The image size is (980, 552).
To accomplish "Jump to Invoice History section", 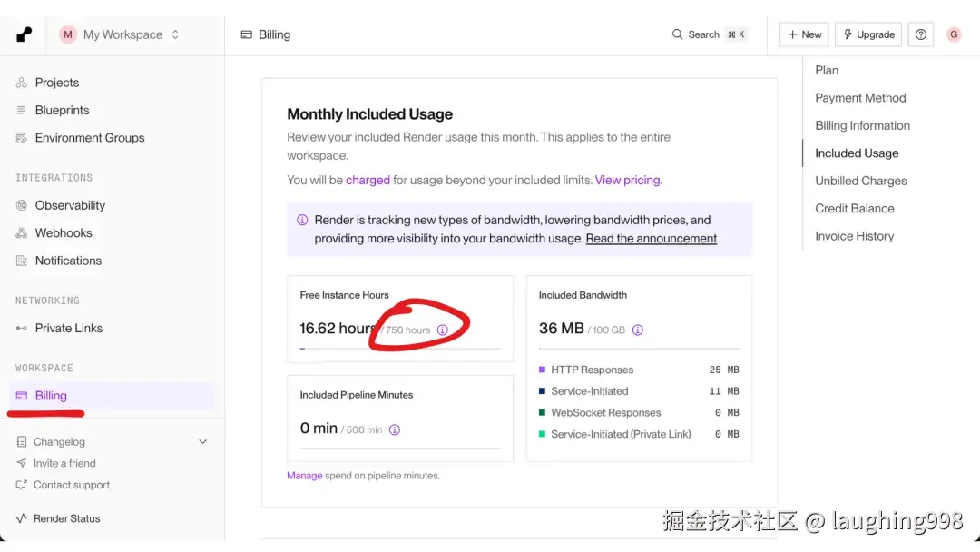I will (x=855, y=236).
